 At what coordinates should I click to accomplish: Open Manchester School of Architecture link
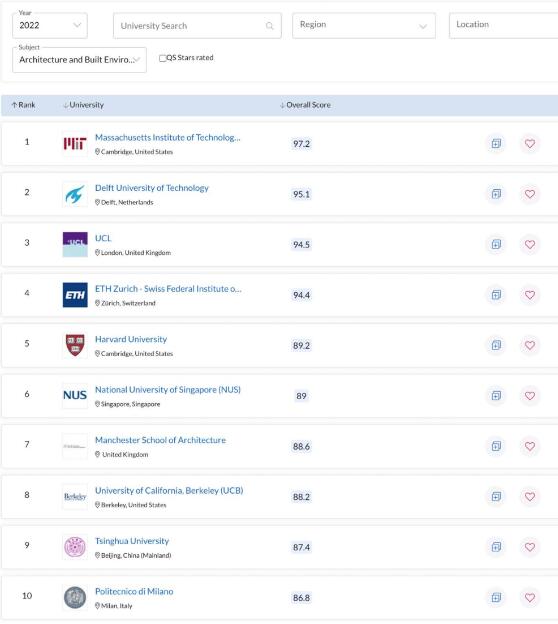160,440
